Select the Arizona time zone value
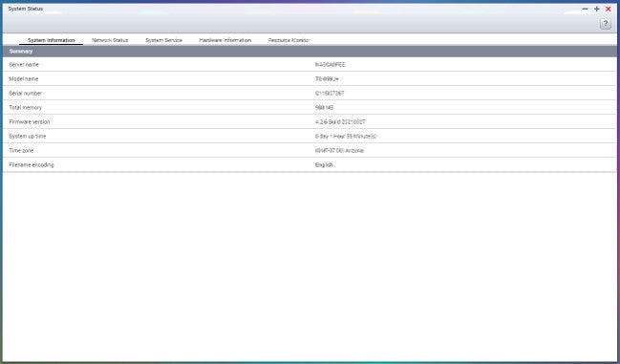Screen dimensions: 620x364 tap(339, 151)
